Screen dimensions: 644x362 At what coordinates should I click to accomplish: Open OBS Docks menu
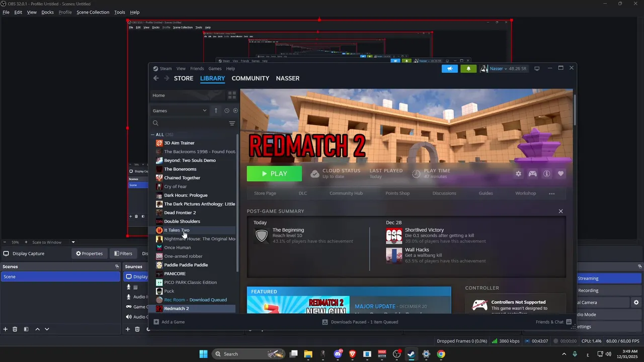[47, 12]
